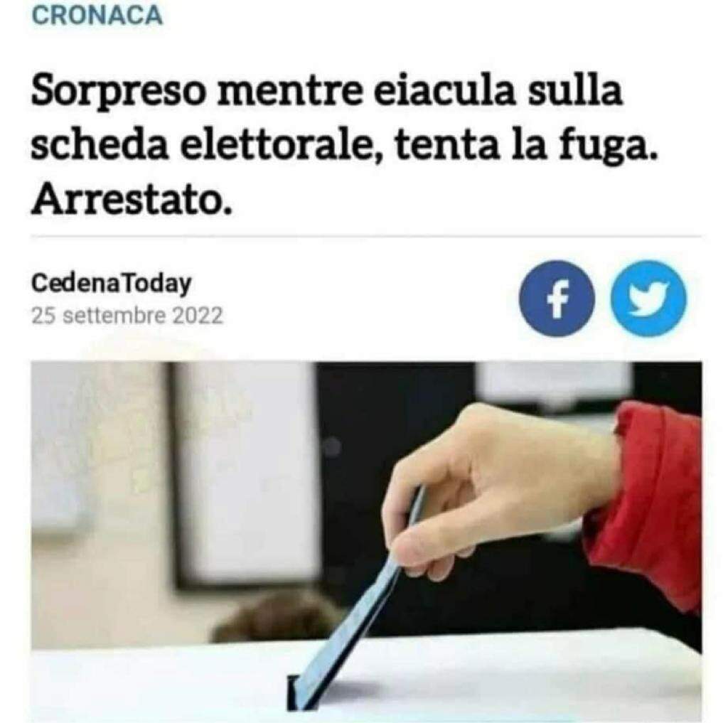The height and width of the screenshot is (723, 728).
Task: Share the article on Twitter
Action: tap(648, 299)
